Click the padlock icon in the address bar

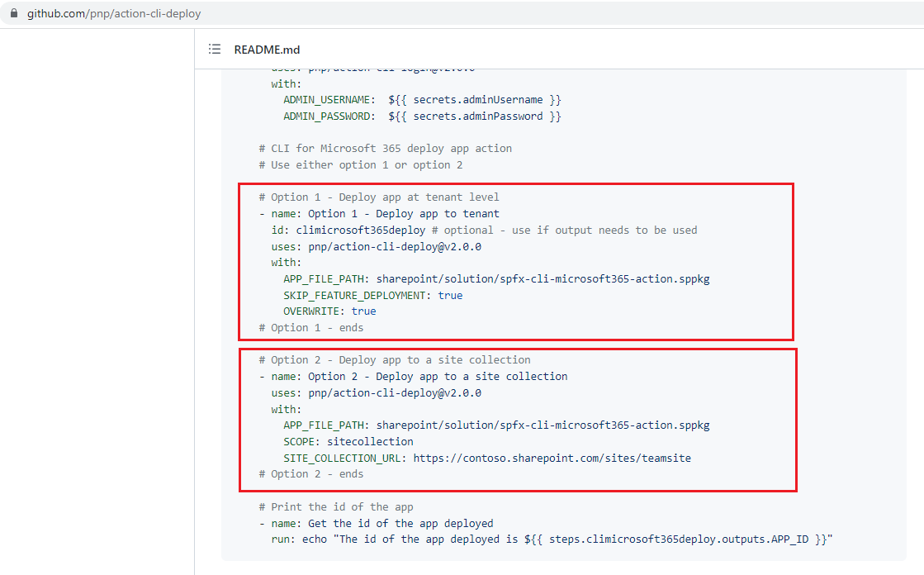(x=13, y=14)
